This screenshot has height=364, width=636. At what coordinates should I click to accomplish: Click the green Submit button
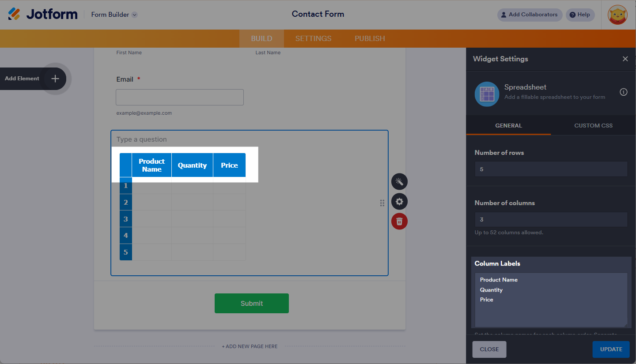coord(252,304)
